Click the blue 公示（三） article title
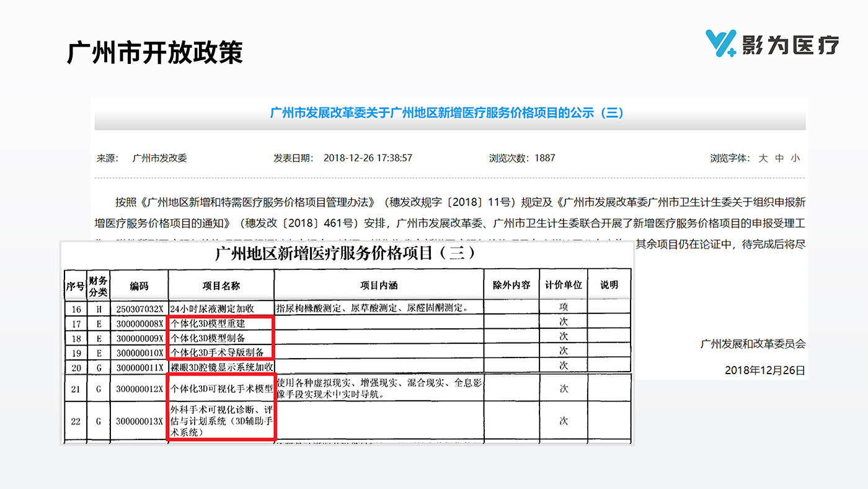Viewport: 868px width, 489px height. tap(446, 113)
